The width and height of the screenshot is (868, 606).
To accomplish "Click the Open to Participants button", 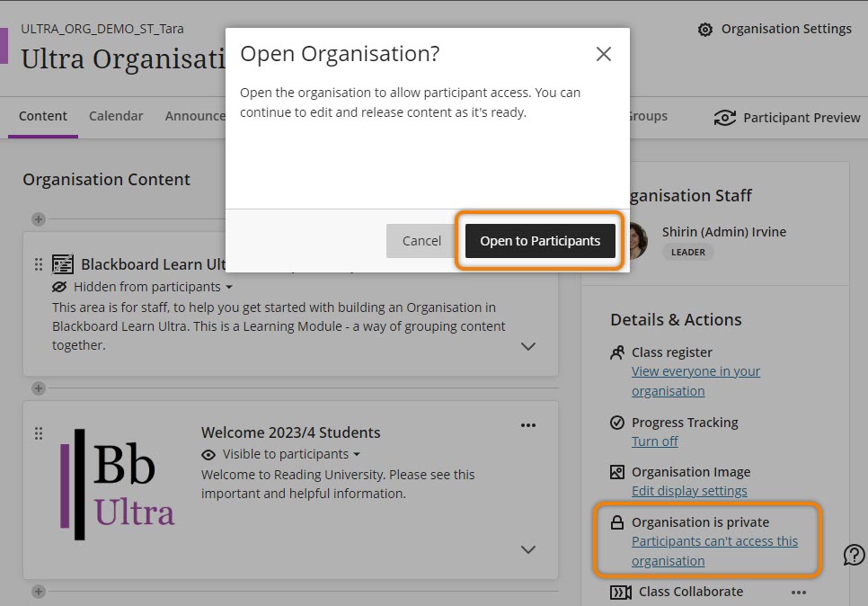I will tap(540, 241).
